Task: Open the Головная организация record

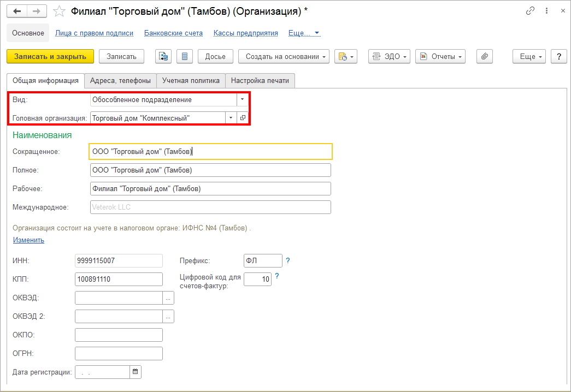Action: (243, 117)
